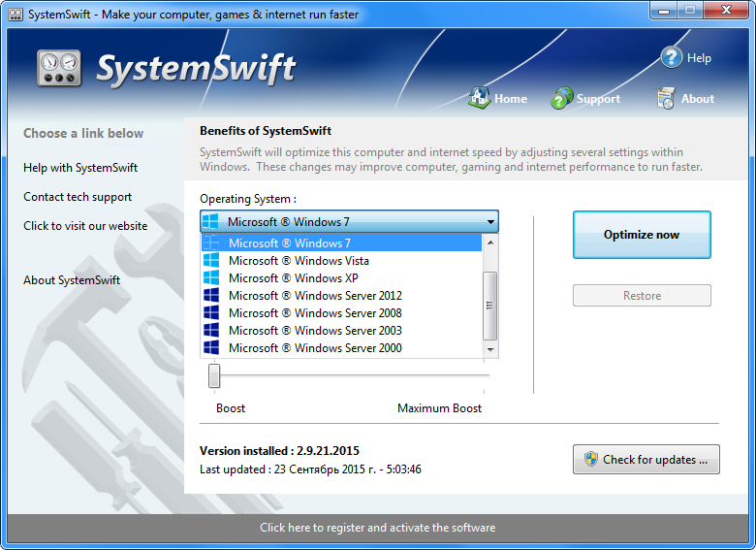The height and width of the screenshot is (550, 756).
Task: Click the Support globe icon
Action: click(x=562, y=98)
